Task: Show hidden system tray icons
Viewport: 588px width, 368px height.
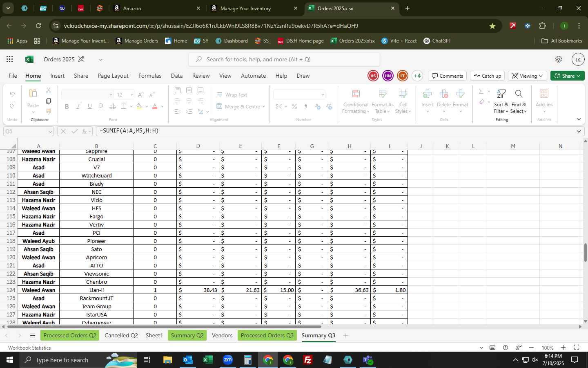Action: tap(515, 360)
